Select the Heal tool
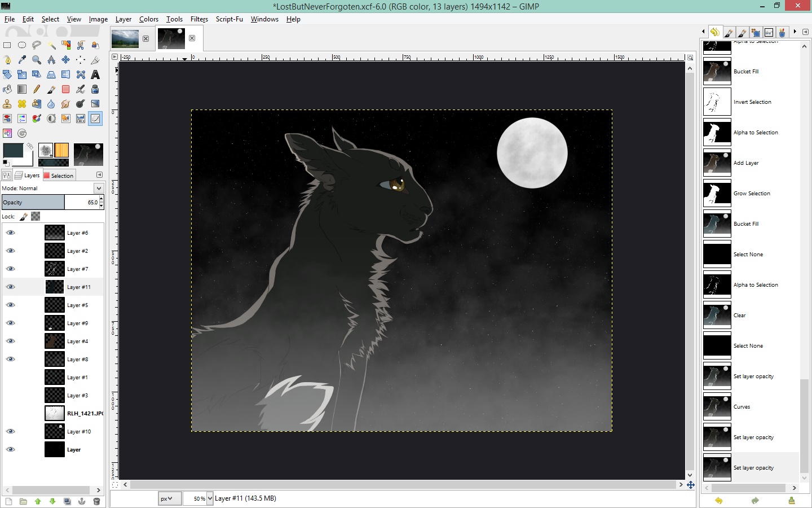812x508 pixels. [21, 103]
